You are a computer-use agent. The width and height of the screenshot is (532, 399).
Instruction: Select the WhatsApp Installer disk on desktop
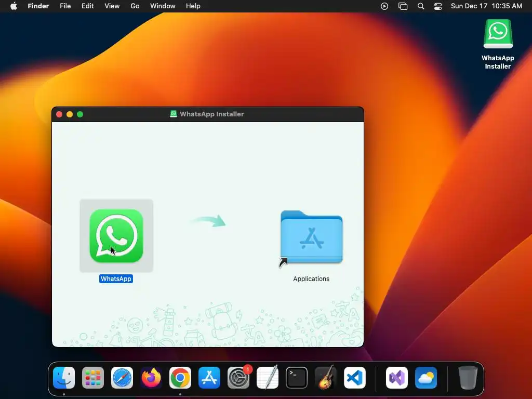[x=498, y=34]
